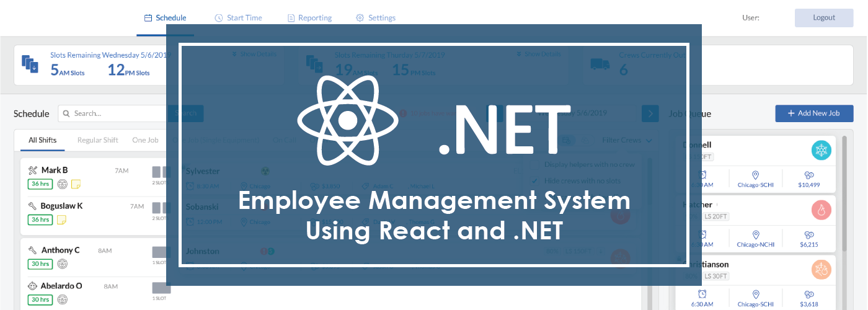
Task: Click the Chicago-NCHI location pin icon
Action: [756, 235]
